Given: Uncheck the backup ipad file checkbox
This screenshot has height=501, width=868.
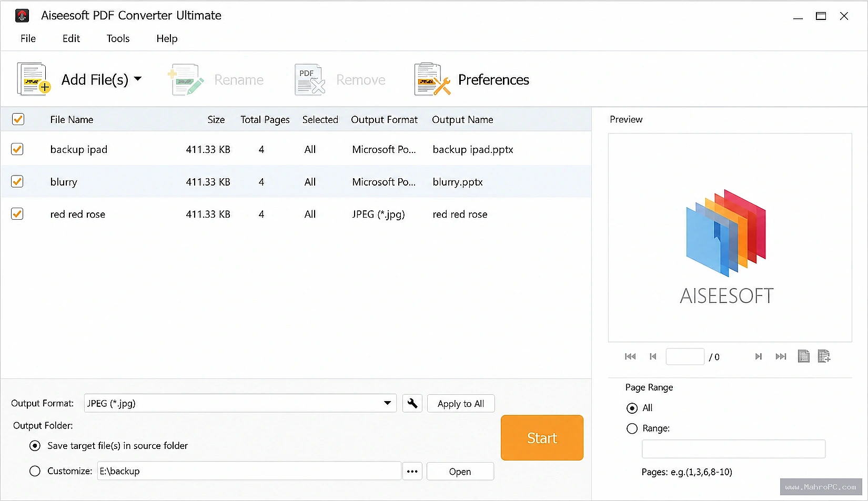Looking at the screenshot, I should point(17,149).
